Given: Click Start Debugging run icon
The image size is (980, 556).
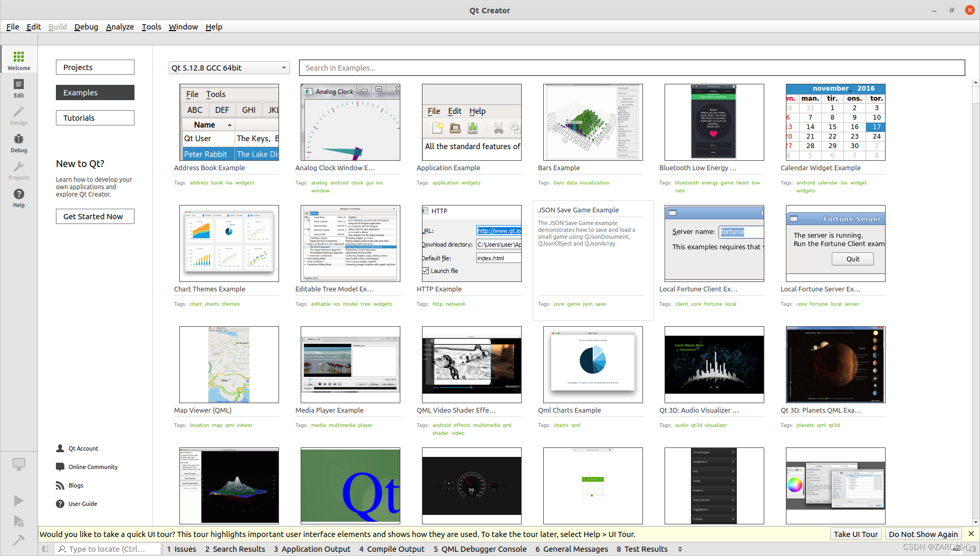Looking at the screenshot, I should tap(18, 521).
